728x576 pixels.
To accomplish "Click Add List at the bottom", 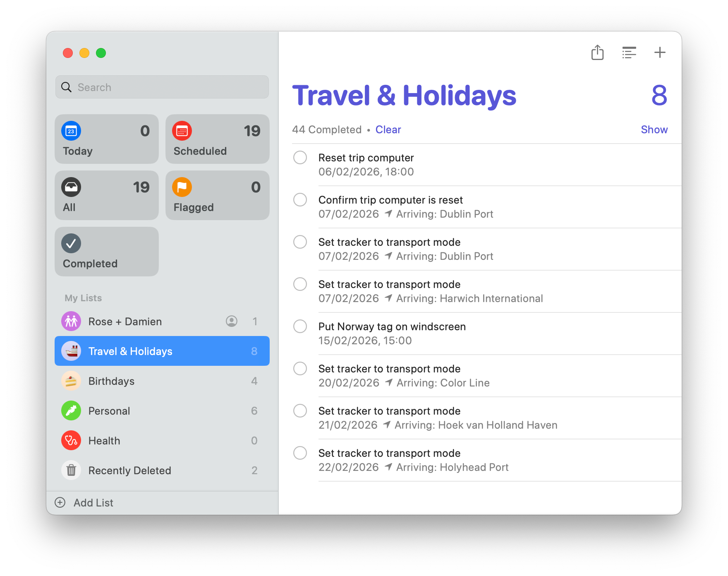I will (93, 502).
